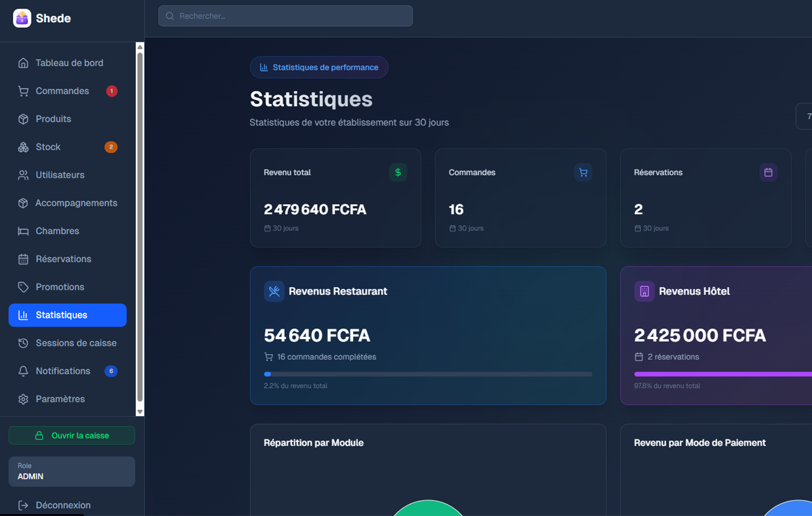This screenshot has height=516, width=812.
Task: Click the text 16 commandes complétées
Action: [x=326, y=357]
